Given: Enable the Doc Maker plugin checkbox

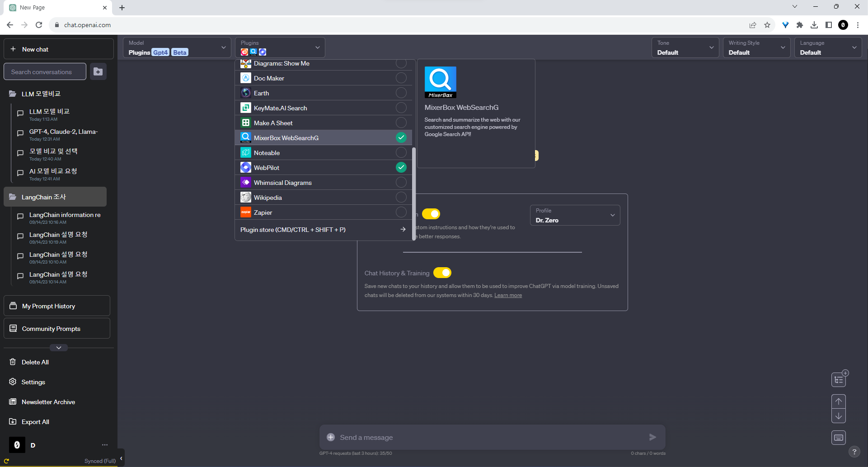Looking at the screenshot, I should pyautogui.click(x=401, y=78).
